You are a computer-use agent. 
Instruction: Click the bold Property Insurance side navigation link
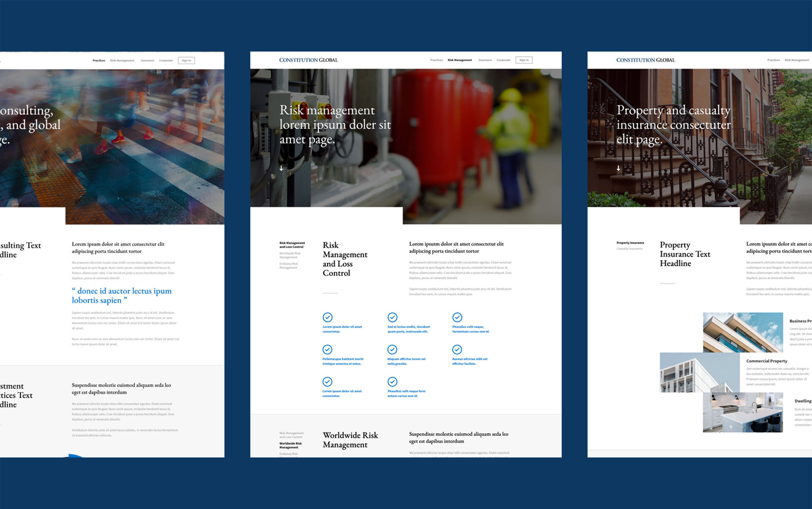click(630, 243)
